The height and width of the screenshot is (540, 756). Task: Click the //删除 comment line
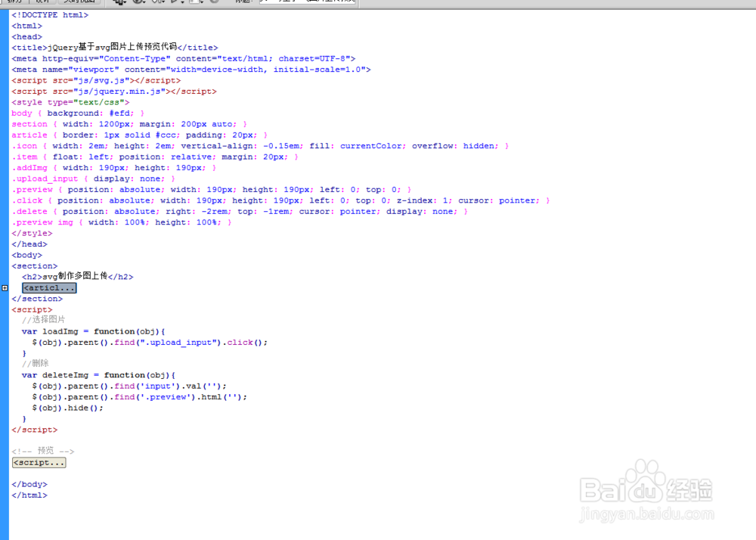pyautogui.click(x=36, y=364)
